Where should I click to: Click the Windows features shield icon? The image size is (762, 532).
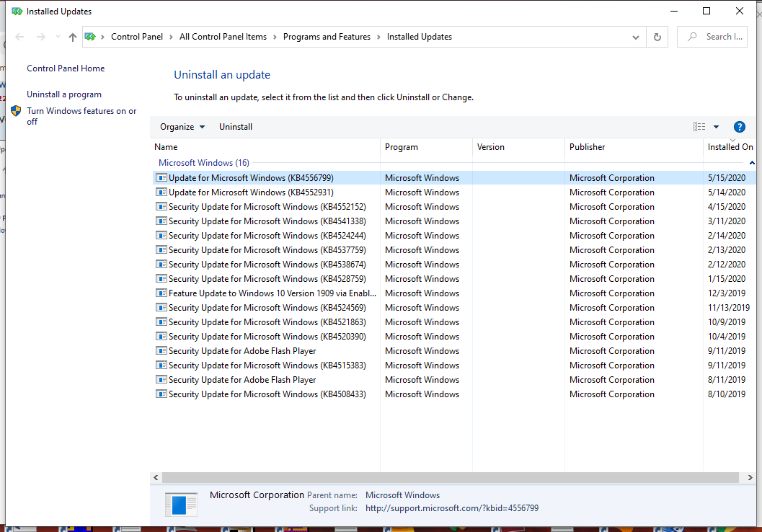click(16, 111)
